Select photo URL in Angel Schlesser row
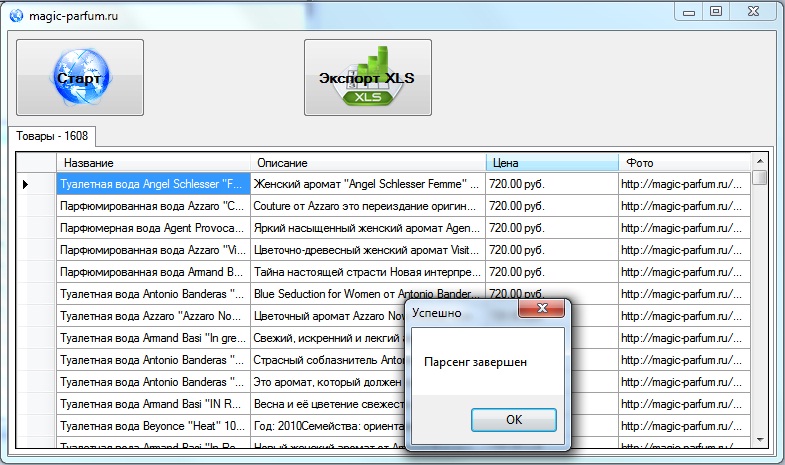The image size is (785, 465). click(684, 184)
